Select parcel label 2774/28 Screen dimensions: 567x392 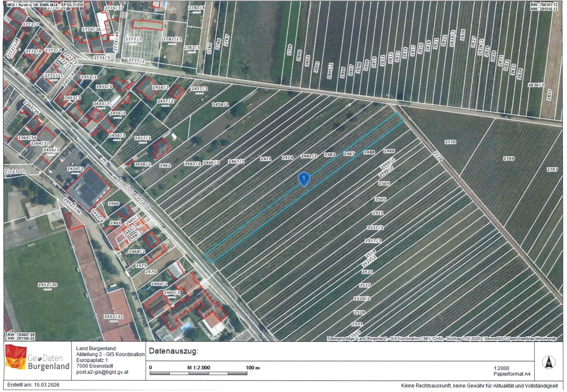pos(91,29)
